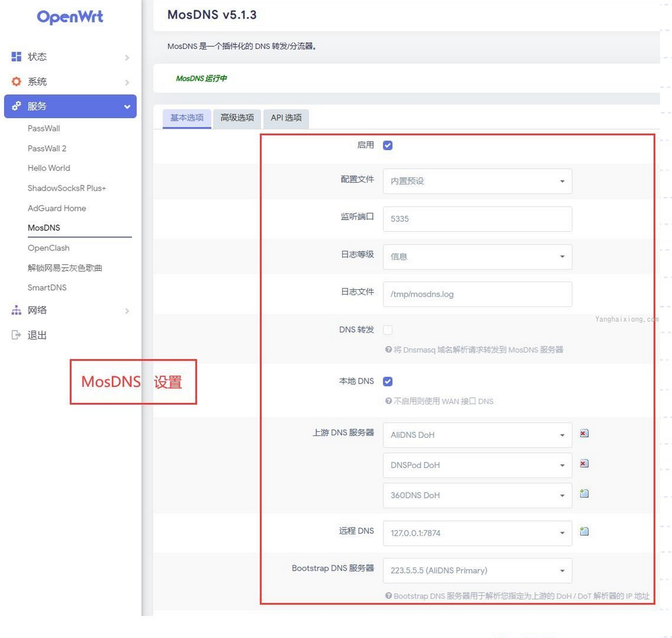
Task: Open the 网络 sidebar menu
Action: click(x=70, y=310)
